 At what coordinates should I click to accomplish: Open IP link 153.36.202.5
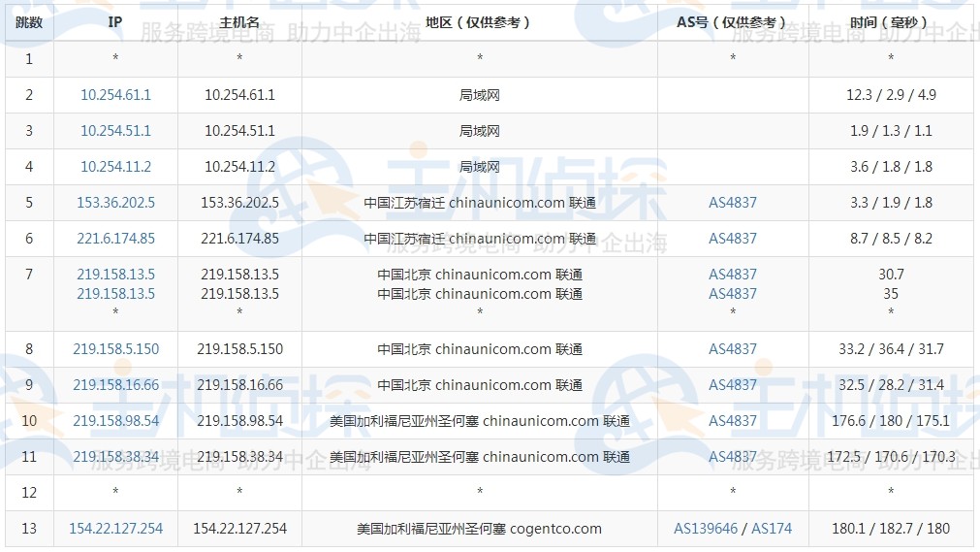[115, 203]
